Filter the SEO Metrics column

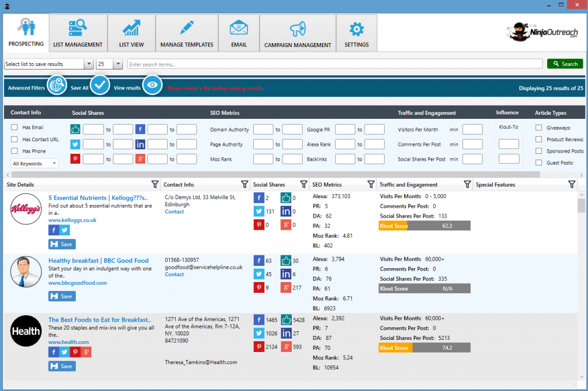click(x=371, y=184)
